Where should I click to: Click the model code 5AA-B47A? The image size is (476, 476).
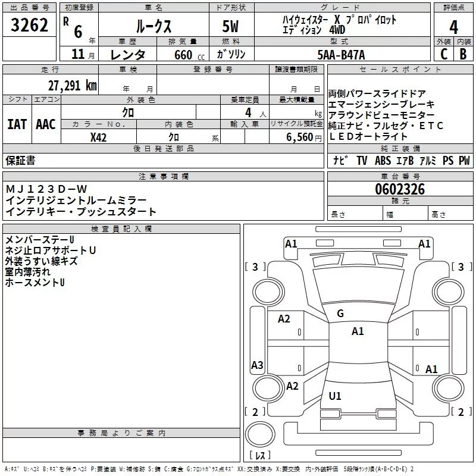point(341,55)
